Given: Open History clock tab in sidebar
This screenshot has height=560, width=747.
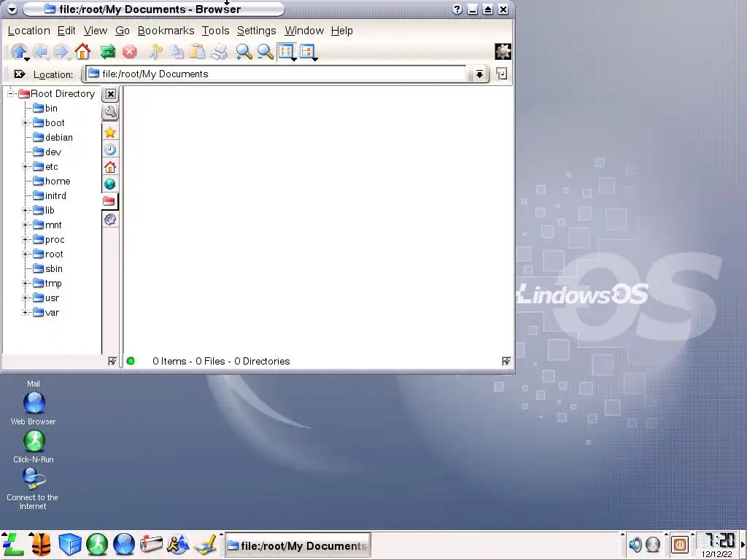Looking at the screenshot, I should (110, 150).
